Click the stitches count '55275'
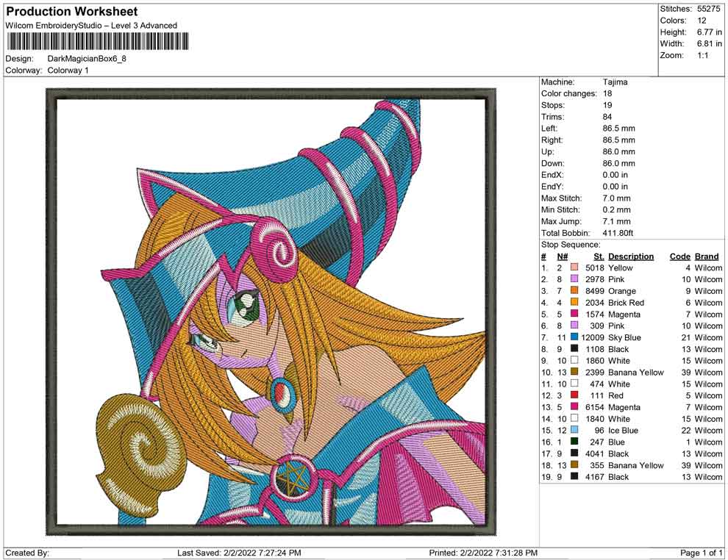Viewport: 728px width, 560px height. click(x=708, y=9)
